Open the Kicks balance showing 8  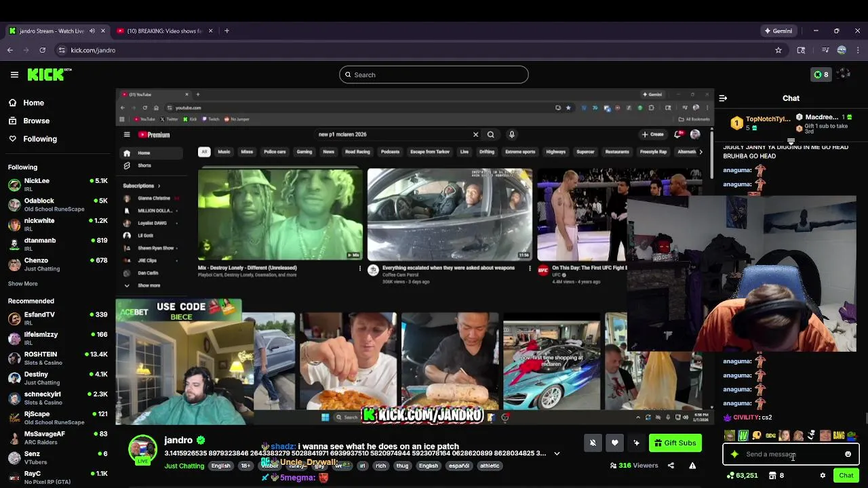click(x=821, y=75)
